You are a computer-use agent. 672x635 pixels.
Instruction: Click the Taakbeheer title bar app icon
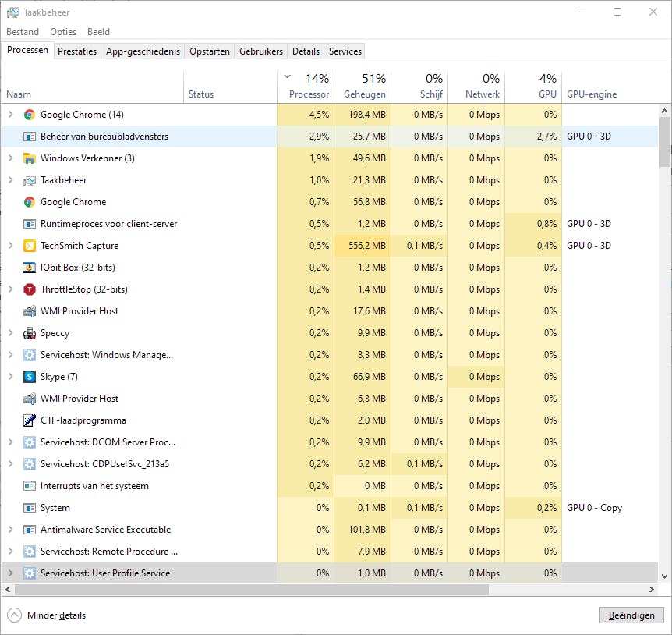[x=12, y=12]
